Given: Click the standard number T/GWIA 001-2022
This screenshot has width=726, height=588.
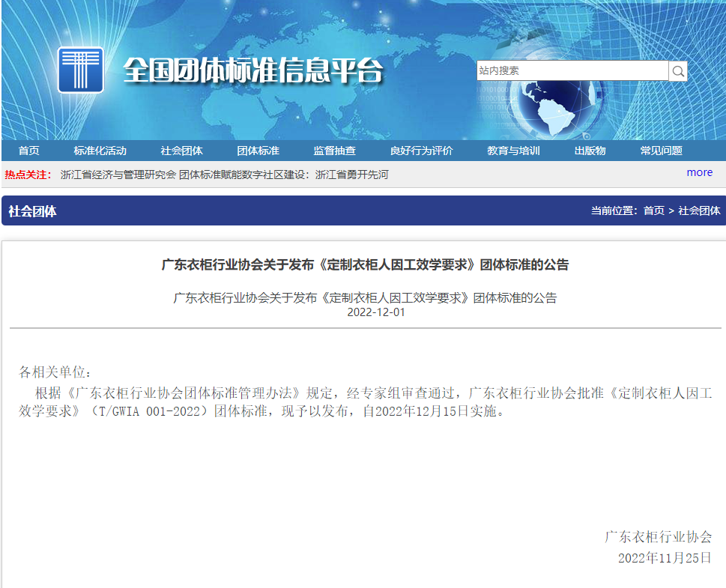Looking at the screenshot, I should tap(149, 411).
